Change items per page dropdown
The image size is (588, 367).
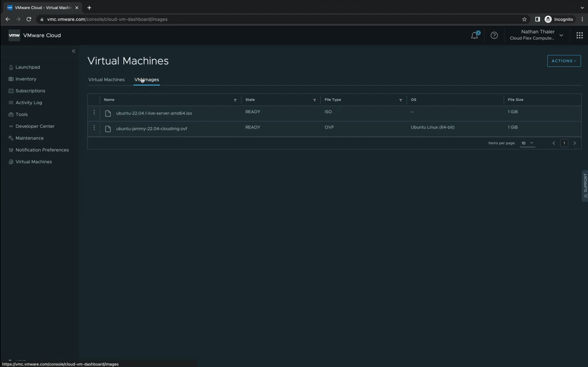[527, 143]
